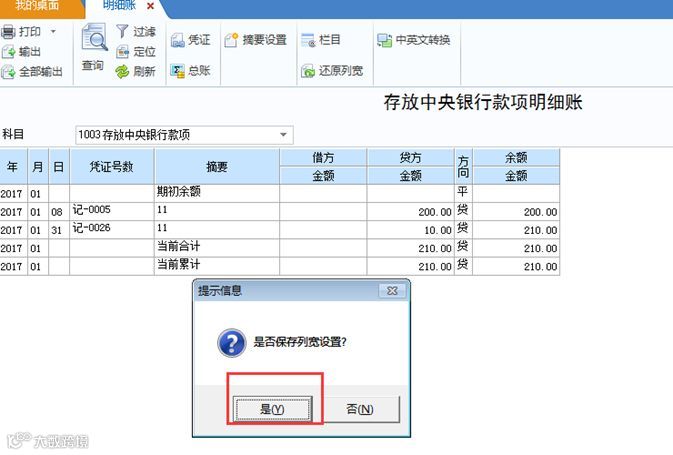The width and height of the screenshot is (673, 455).
Task: Click credit amount 10.00 in 记-0026 row
Action: [410, 230]
